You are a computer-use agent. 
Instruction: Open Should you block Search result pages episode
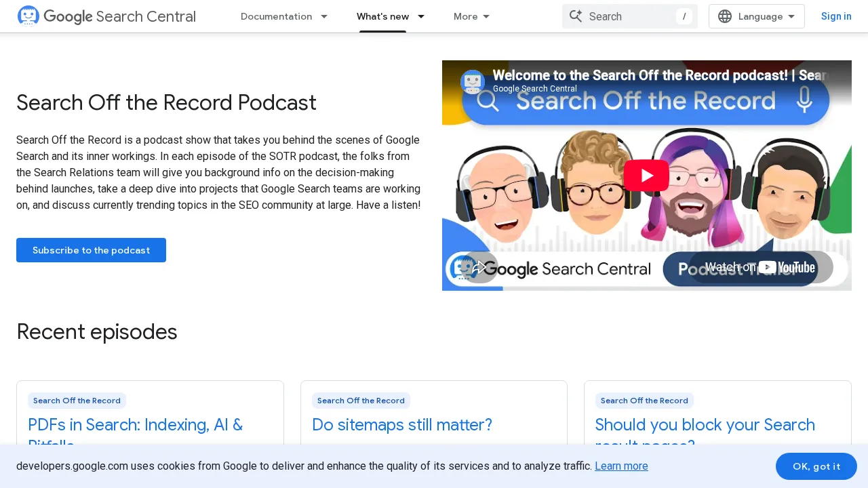click(x=705, y=434)
